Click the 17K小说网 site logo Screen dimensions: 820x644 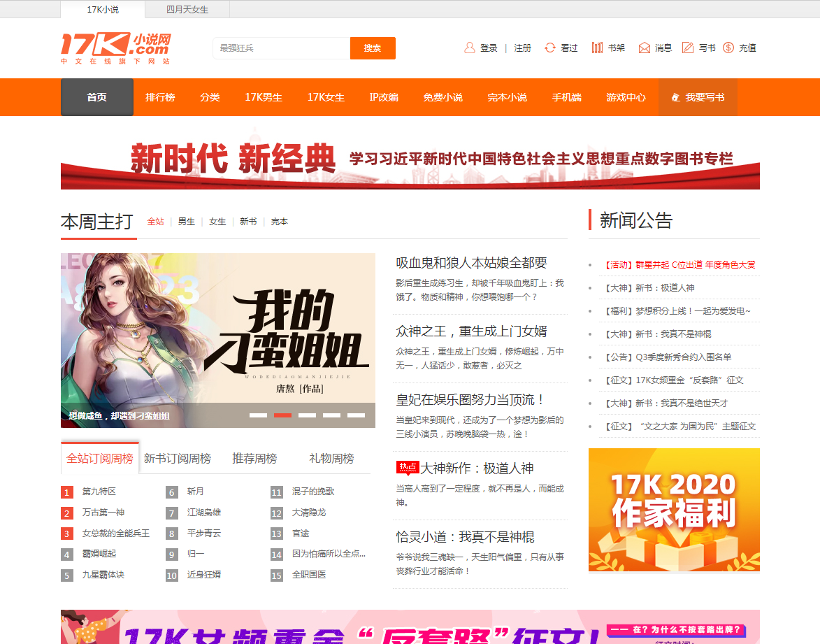115,48
